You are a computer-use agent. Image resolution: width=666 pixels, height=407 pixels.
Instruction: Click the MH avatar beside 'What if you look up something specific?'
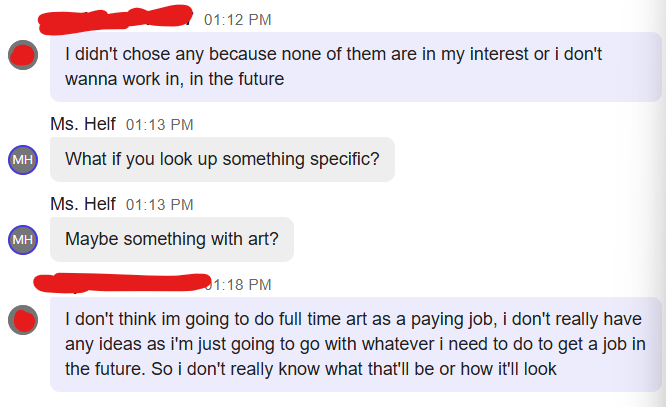pos(22,159)
